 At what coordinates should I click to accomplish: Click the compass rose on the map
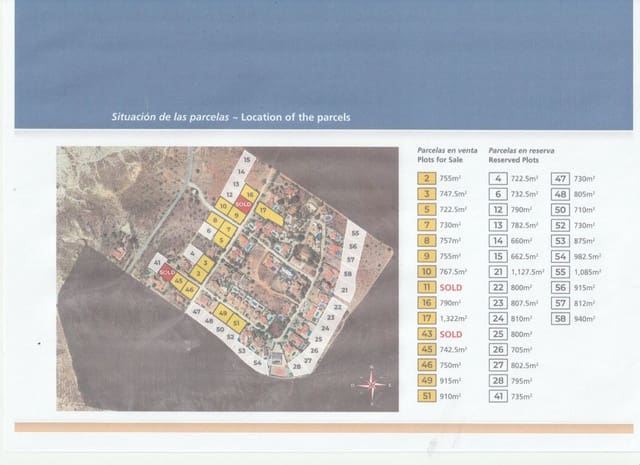[x=372, y=384]
